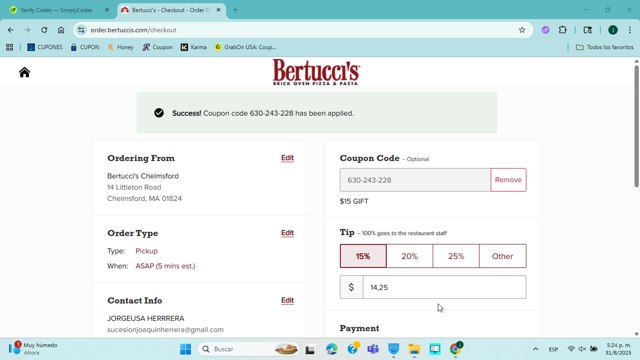Viewport: 640px width, 360px height.
Task: Reload the checkout page
Action: [44, 30]
